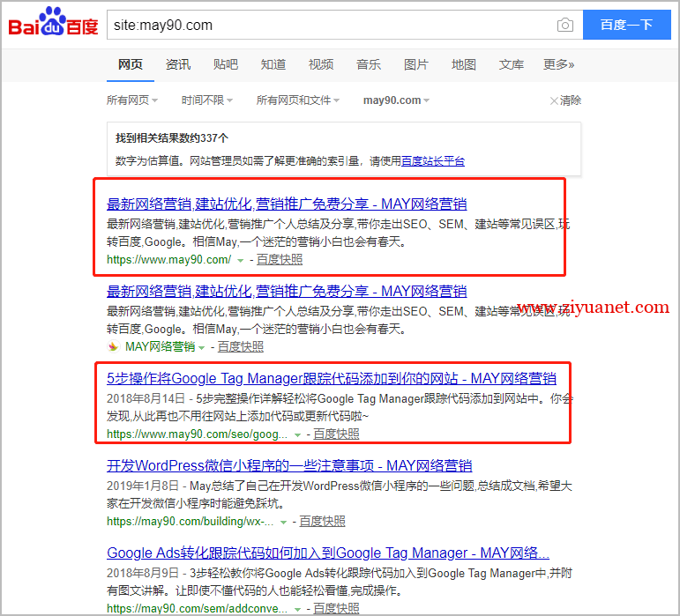Screen dimensions: 680x616
Task: Click the may90.com/seo/goog... URL
Action: (x=198, y=434)
